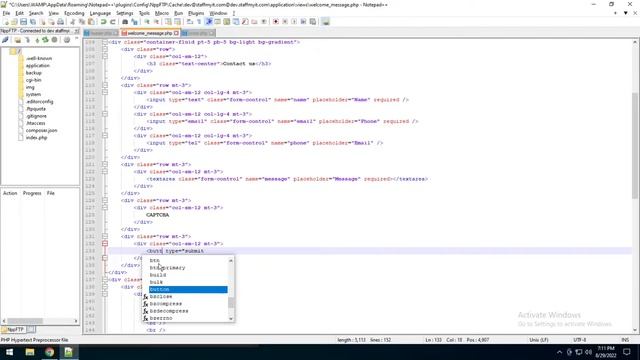Open the Replace toolbar icon
Image resolution: width=640 pixels, height=360 pixels.
(x=134, y=22)
